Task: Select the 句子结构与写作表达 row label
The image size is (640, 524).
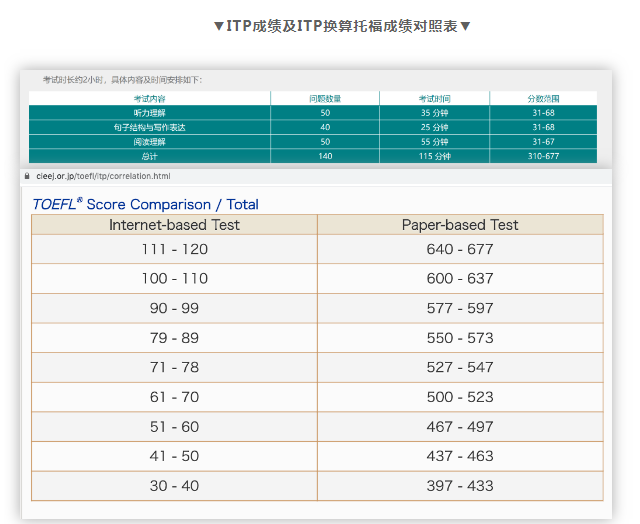Action: click(x=149, y=127)
